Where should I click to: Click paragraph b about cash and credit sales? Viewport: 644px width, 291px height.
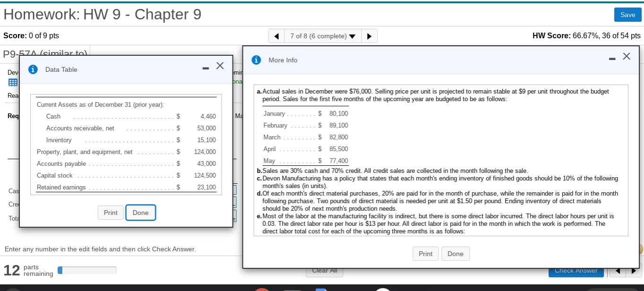[392, 171]
